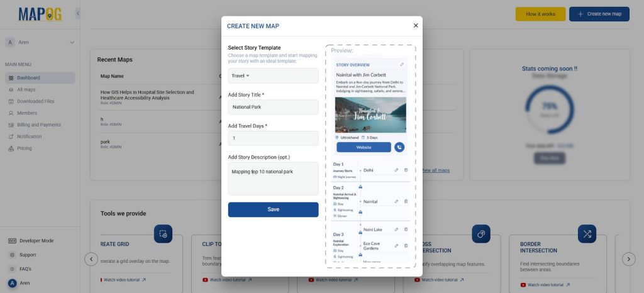Click the blurred button under storage stats
This screenshot has width=644, height=293.
[x=550, y=158]
